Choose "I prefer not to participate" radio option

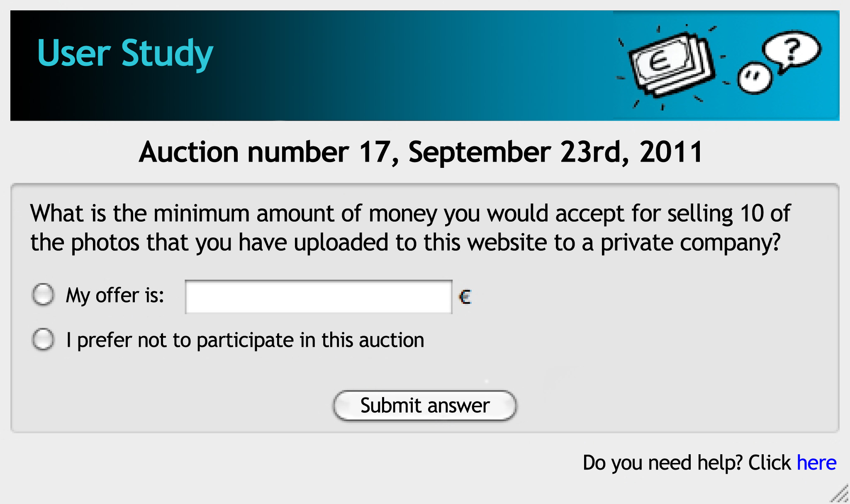[43, 339]
